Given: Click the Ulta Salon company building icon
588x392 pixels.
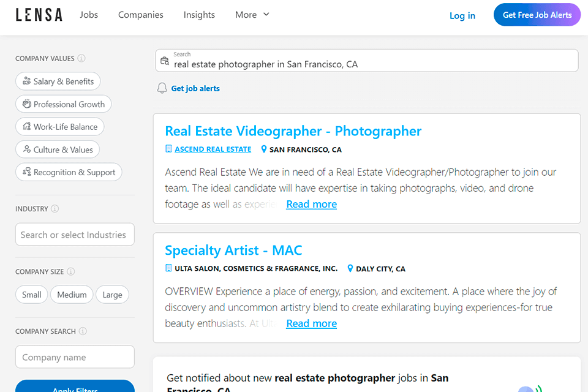Looking at the screenshot, I should coord(169,268).
